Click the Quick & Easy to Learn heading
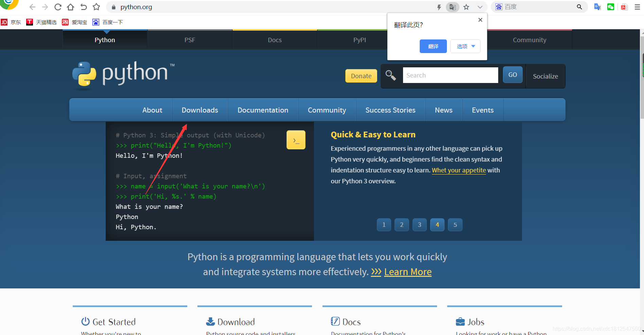Image resolution: width=644 pixels, height=335 pixels. click(x=373, y=135)
